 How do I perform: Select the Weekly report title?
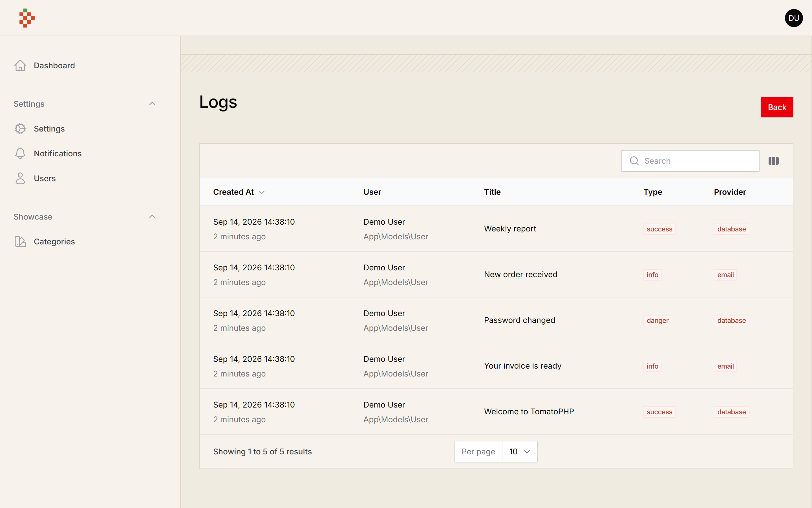click(510, 229)
